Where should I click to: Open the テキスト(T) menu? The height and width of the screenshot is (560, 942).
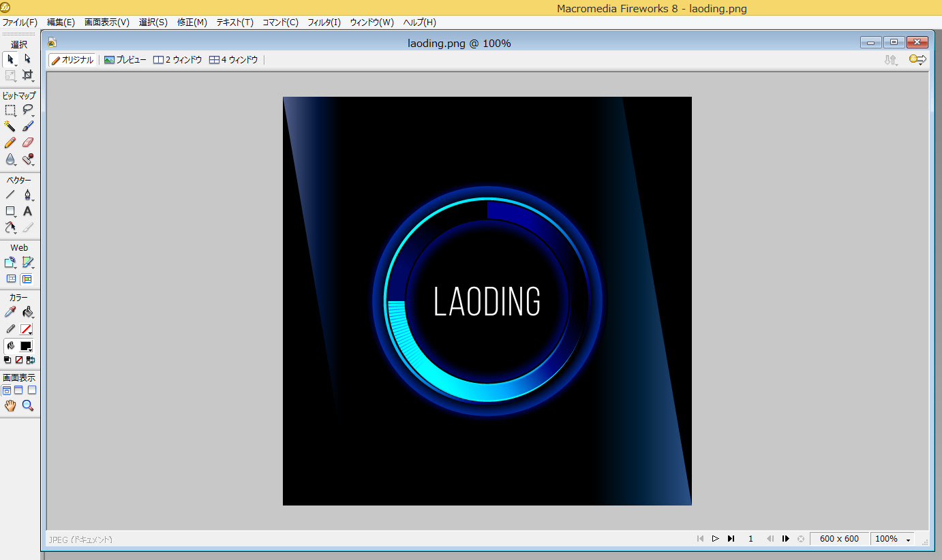tap(235, 22)
